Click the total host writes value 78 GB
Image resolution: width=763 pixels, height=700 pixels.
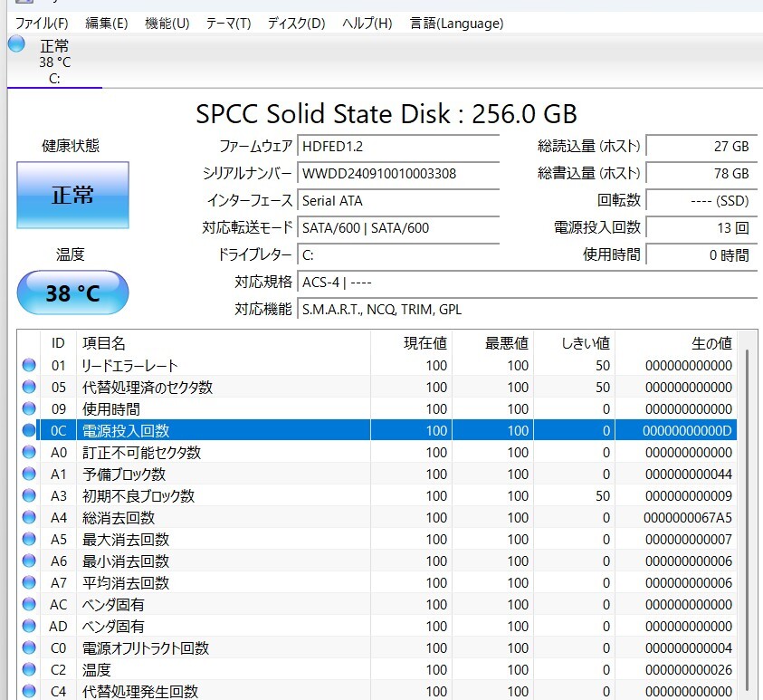pos(701,173)
